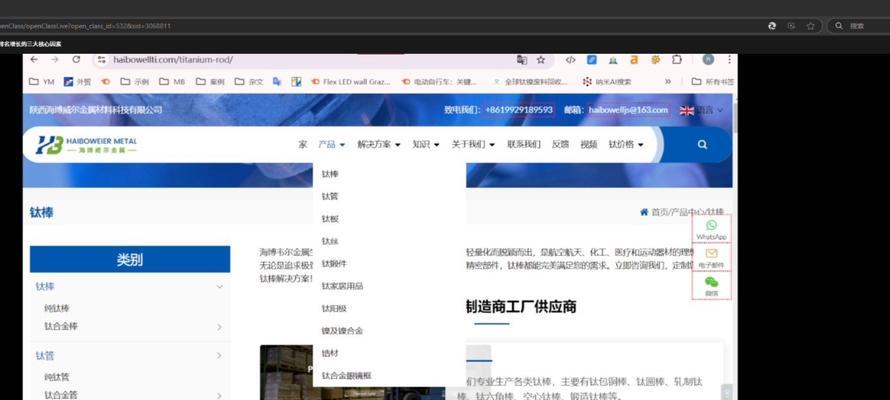Open site info icon beside haibowellti.com URL
This screenshot has height=400, width=890.
pyautogui.click(x=102, y=60)
